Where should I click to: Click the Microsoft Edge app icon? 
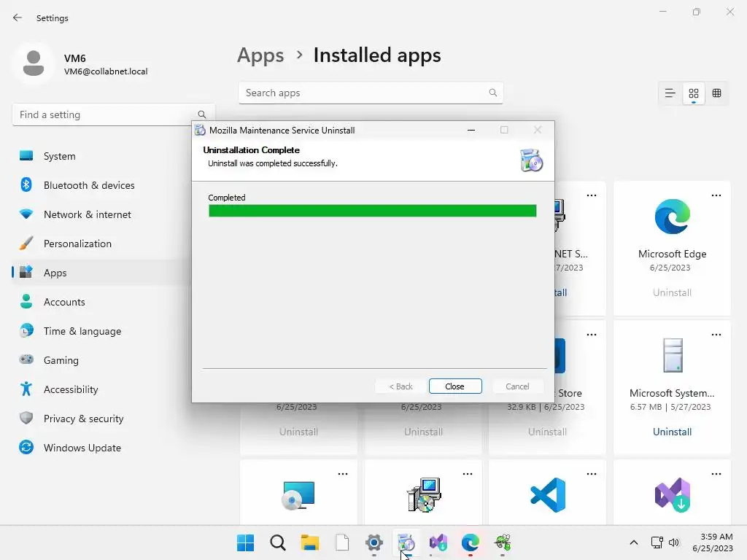pyautogui.click(x=672, y=217)
